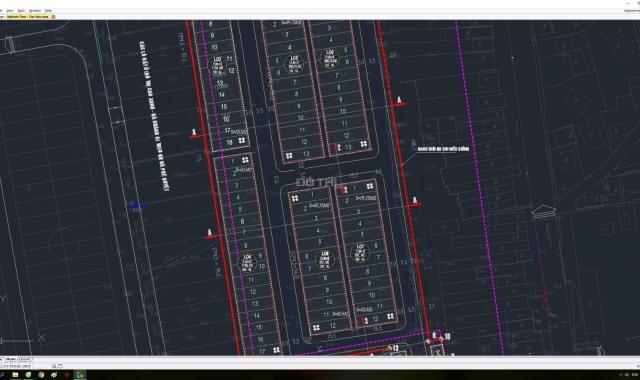Switch to the layout tab next to Model

(x=24, y=359)
